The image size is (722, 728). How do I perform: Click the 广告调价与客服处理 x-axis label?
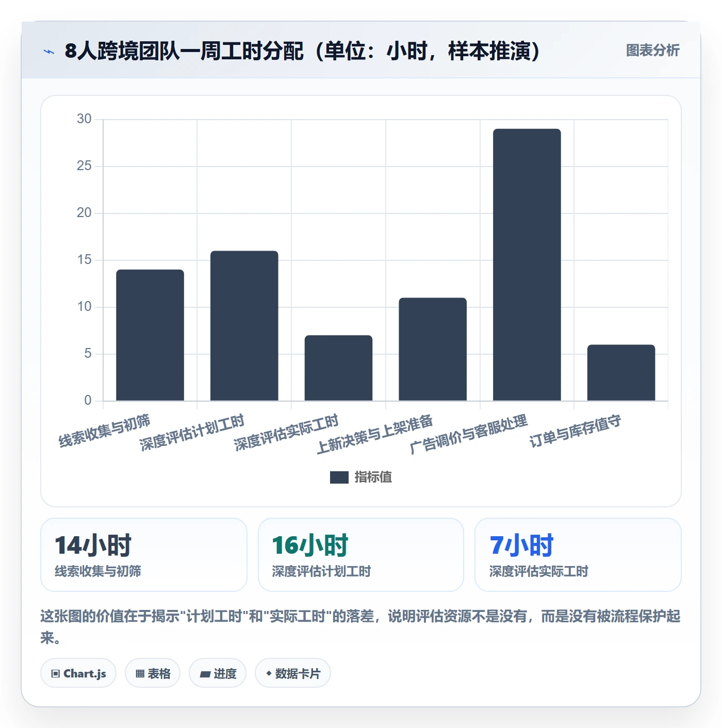469,435
